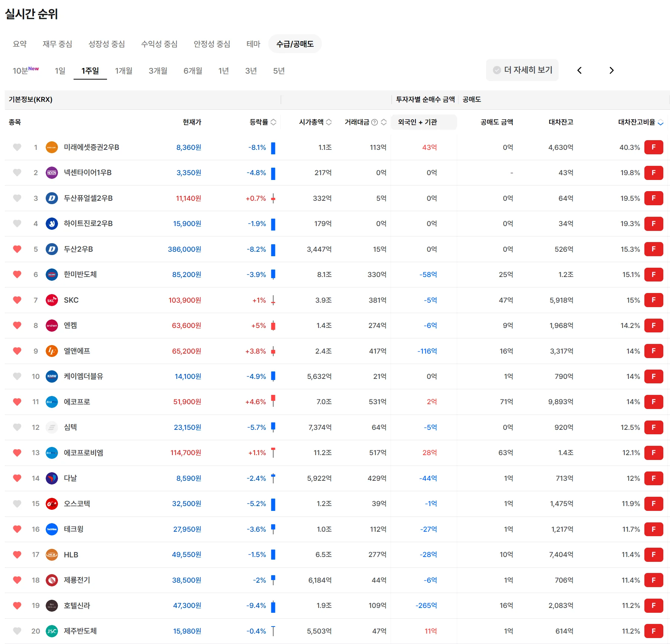Open the 수익성 중심 tab
Screen dimensions: 670x644
(x=159, y=44)
